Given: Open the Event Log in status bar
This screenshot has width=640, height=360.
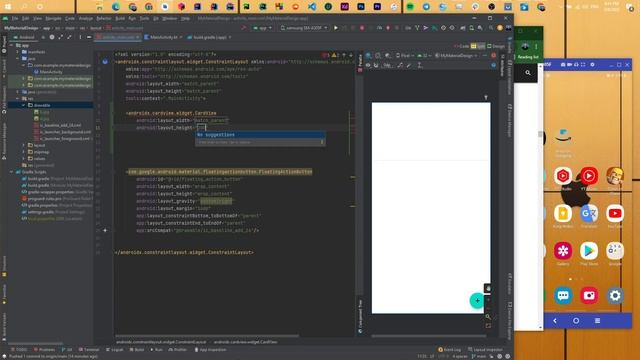Looking at the screenshot, I should 449,350.
